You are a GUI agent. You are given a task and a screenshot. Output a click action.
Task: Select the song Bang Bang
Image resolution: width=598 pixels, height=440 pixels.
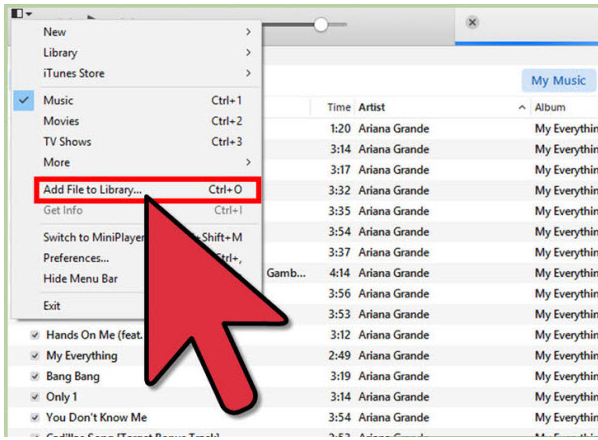(x=73, y=376)
